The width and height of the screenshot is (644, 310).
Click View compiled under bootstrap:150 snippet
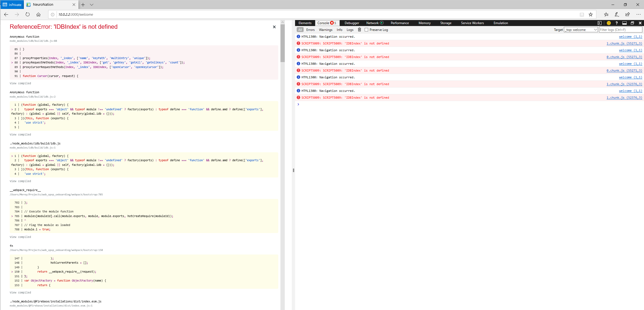point(20,293)
